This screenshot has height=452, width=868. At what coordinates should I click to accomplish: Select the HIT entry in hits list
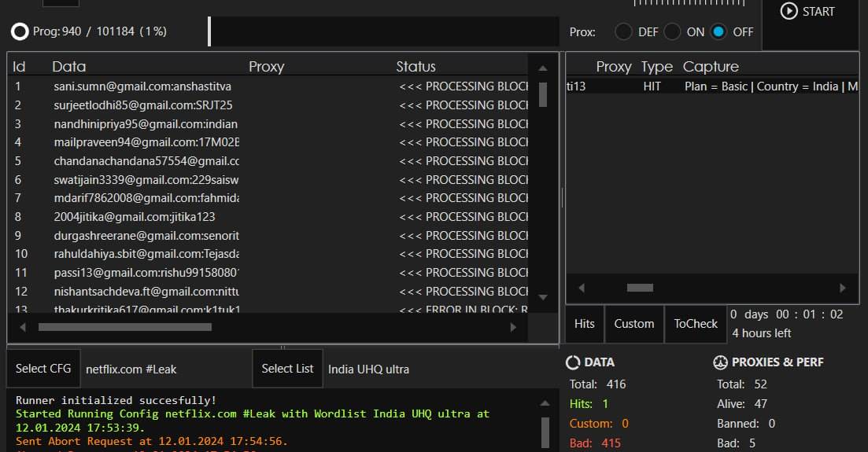712,86
